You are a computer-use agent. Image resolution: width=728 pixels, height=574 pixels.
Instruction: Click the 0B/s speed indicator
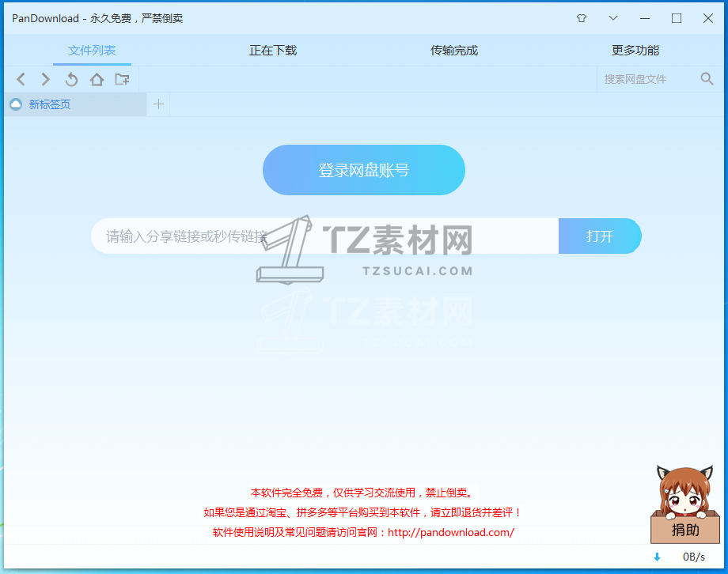[694, 557]
